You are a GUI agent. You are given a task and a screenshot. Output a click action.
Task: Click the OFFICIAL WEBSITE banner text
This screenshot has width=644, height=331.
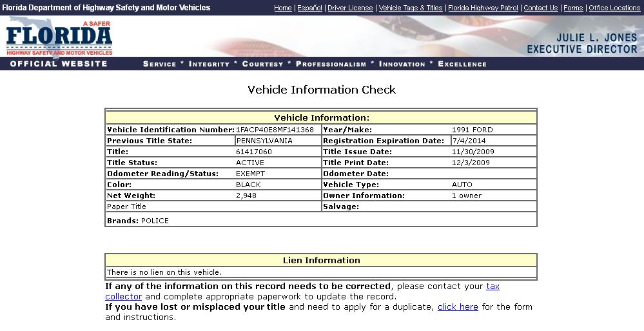tap(59, 64)
